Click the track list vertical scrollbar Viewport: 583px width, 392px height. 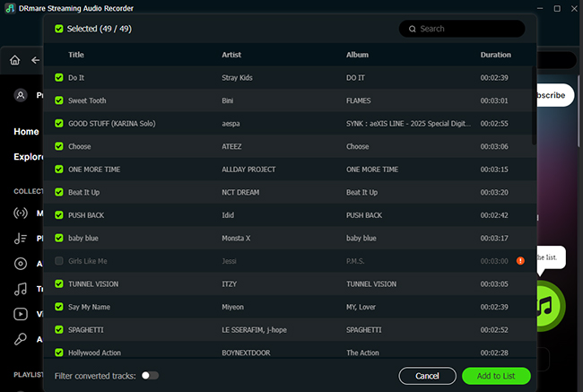pyautogui.click(x=534, y=106)
